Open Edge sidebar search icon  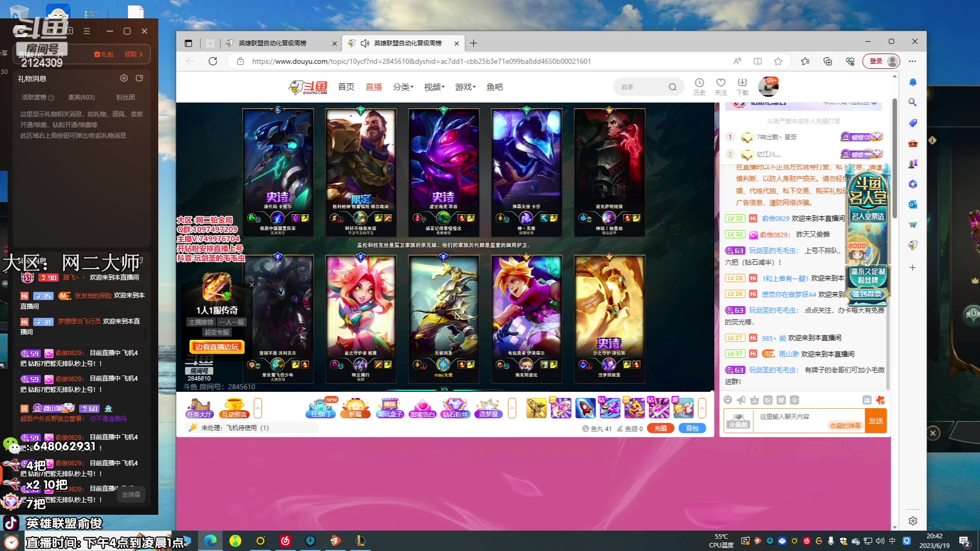(x=913, y=103)
